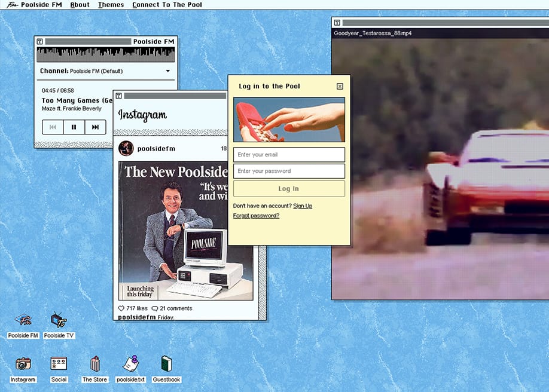
Task: Follow the Sign Up link
Action: click(x=303, y=206)
